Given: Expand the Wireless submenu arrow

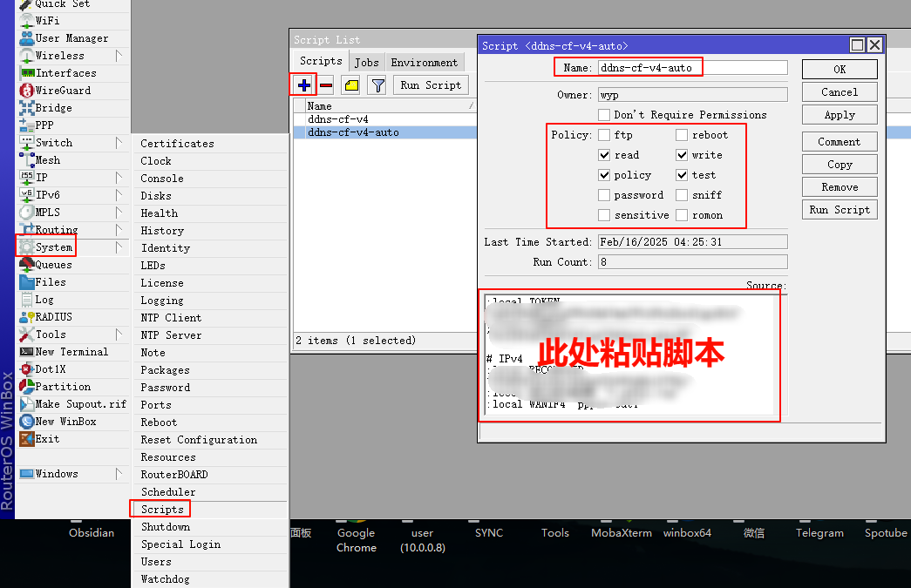Looking at the screenshot, I should click(119, 56).
